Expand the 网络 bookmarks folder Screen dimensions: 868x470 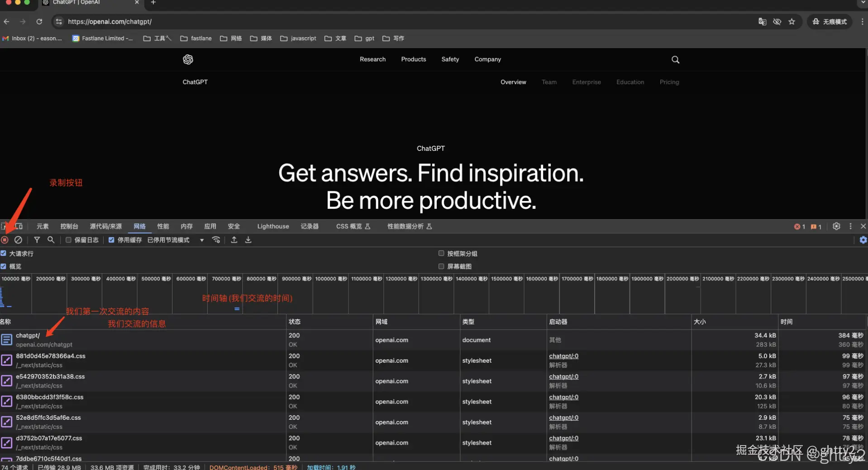click(x=231, y=38)
